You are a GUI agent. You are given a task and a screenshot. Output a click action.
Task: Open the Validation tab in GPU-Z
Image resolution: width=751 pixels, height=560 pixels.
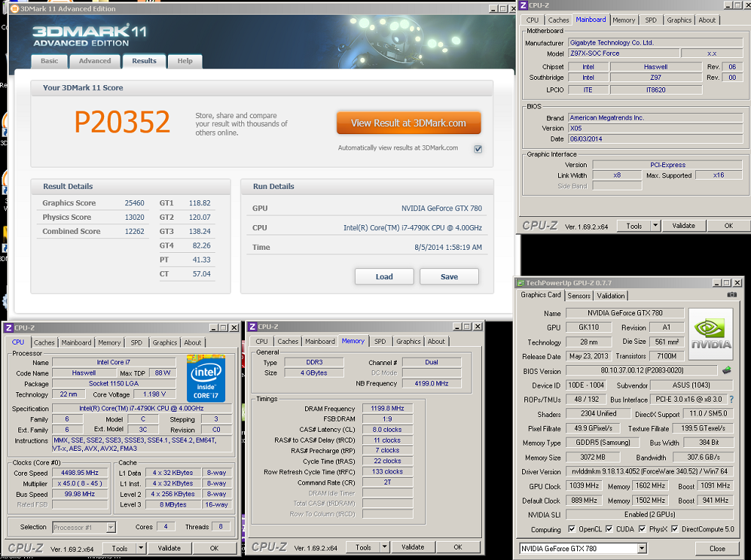point(611,296)
